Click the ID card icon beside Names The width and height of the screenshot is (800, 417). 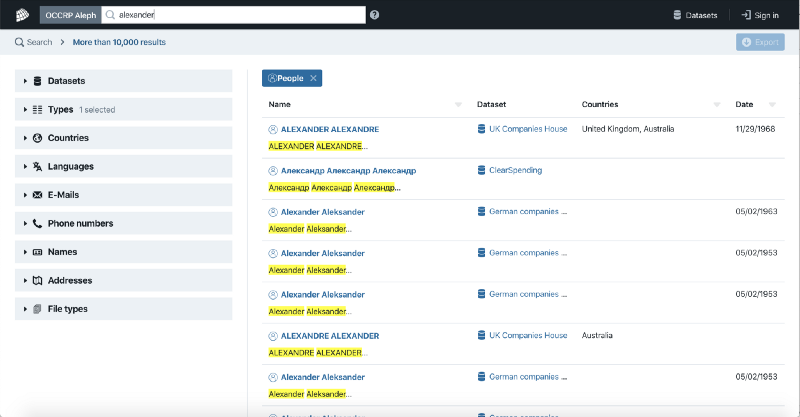(37, 252)
